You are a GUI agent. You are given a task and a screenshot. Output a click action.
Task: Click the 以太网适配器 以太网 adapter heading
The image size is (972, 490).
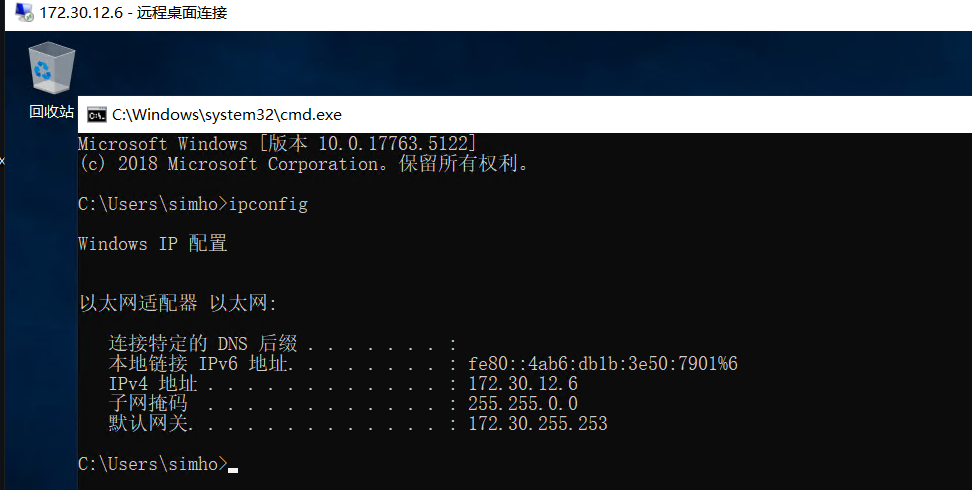[178, 303]
